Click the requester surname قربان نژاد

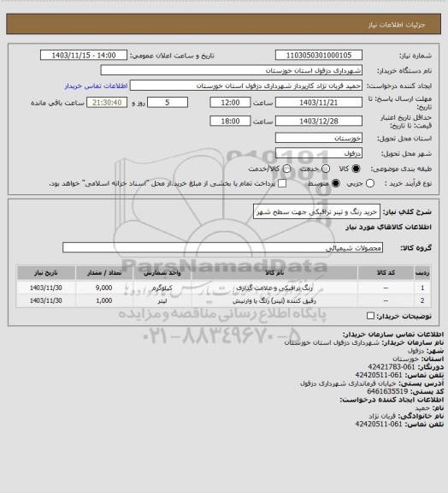[x=382, y=416]
